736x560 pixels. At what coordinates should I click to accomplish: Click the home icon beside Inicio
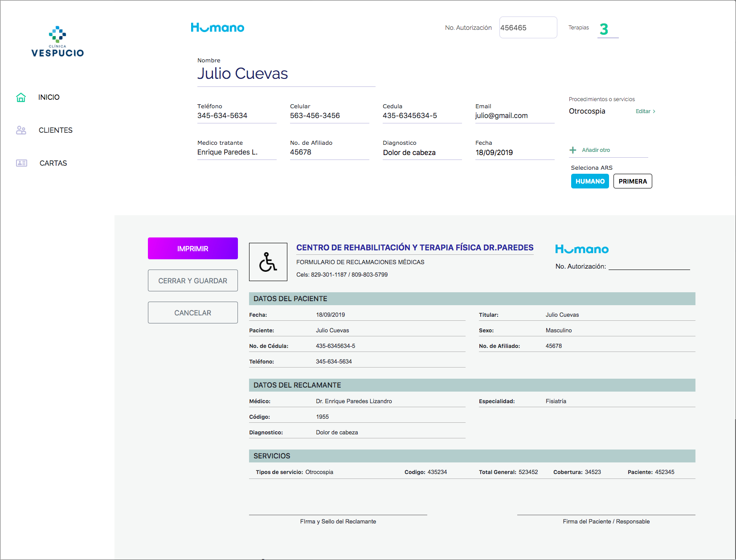pyautogui.click(x=21, y=98)
